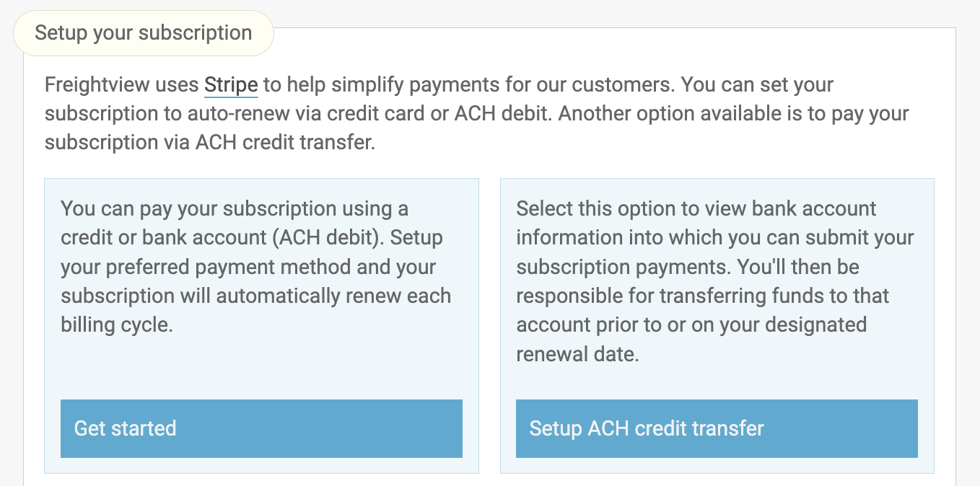Image resolution: width=980 pixels, height=486 pixels.
Task: Click the "You'll then be" text
Action: click(x=798, y=267)
